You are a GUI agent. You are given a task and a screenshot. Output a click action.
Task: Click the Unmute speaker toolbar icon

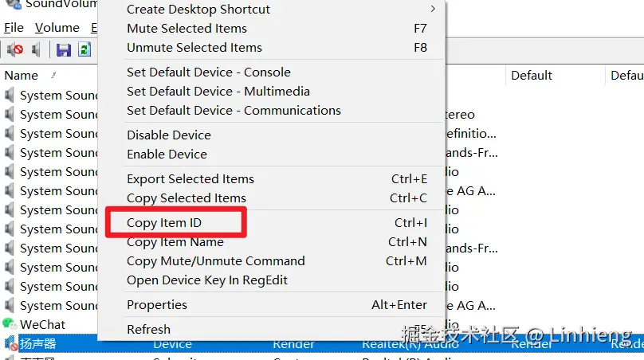[36, 50]
